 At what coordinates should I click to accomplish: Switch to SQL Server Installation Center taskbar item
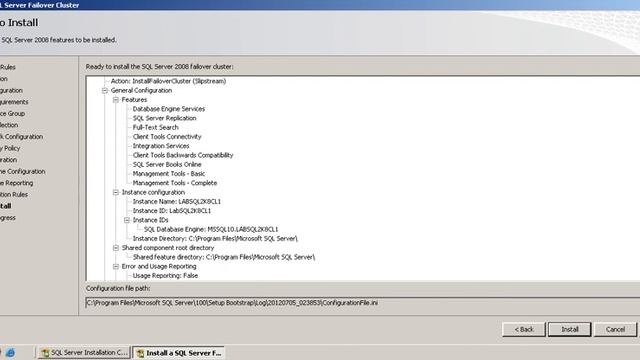[84, 353]
